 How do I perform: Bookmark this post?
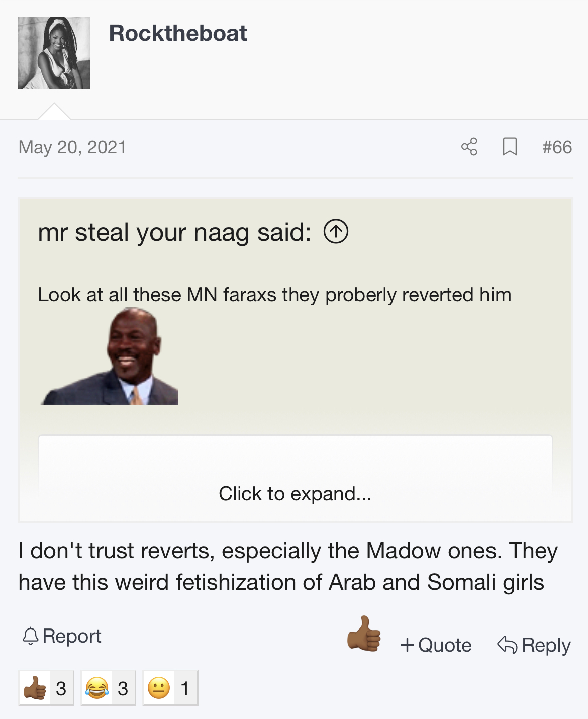click(x=510, y=147)
